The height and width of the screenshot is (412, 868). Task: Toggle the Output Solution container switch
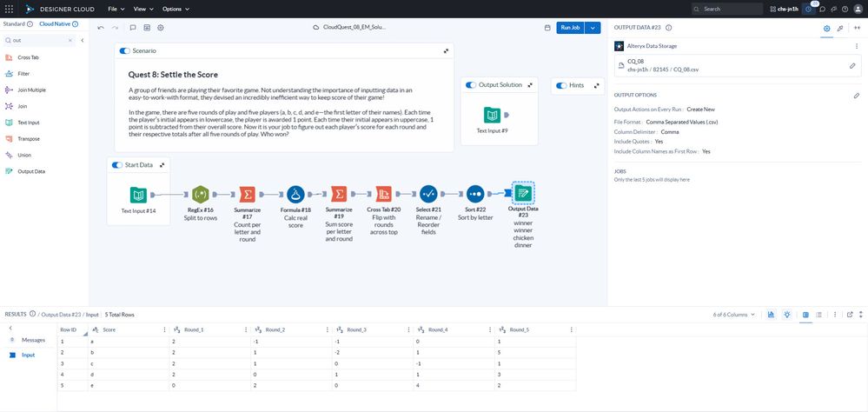click(471, 84)
